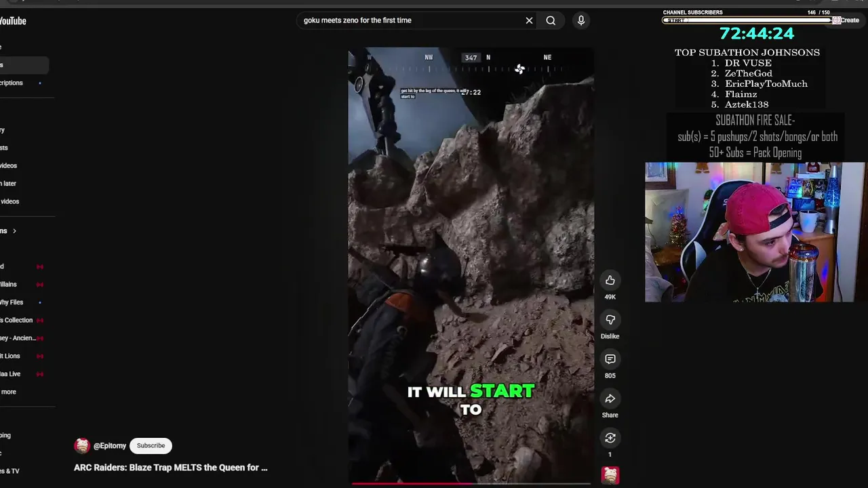The image size is (868, 488).
Task: Open the @Epitomy channel avatar
Action: (82, 445)
